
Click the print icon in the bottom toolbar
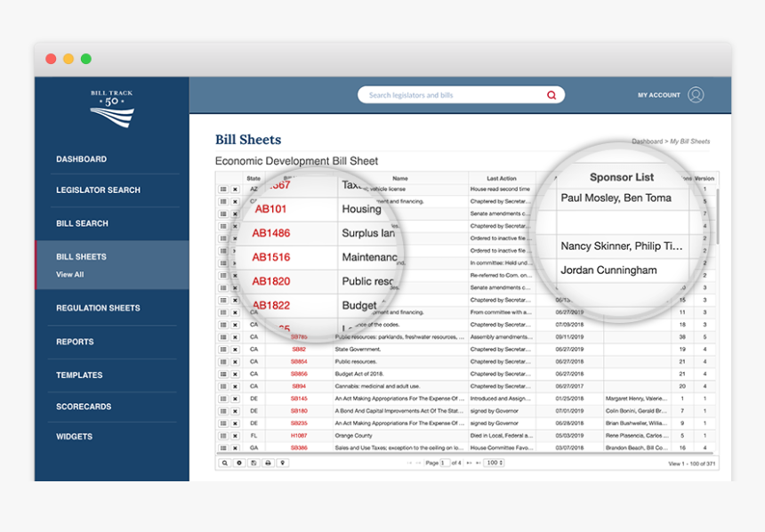click(x=268, y=463)
